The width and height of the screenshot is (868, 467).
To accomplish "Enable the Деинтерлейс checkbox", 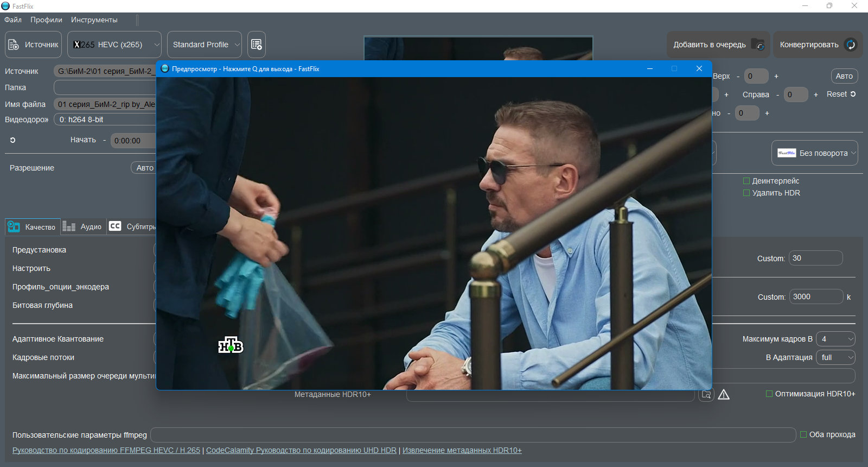I will (x=746, y=181).
